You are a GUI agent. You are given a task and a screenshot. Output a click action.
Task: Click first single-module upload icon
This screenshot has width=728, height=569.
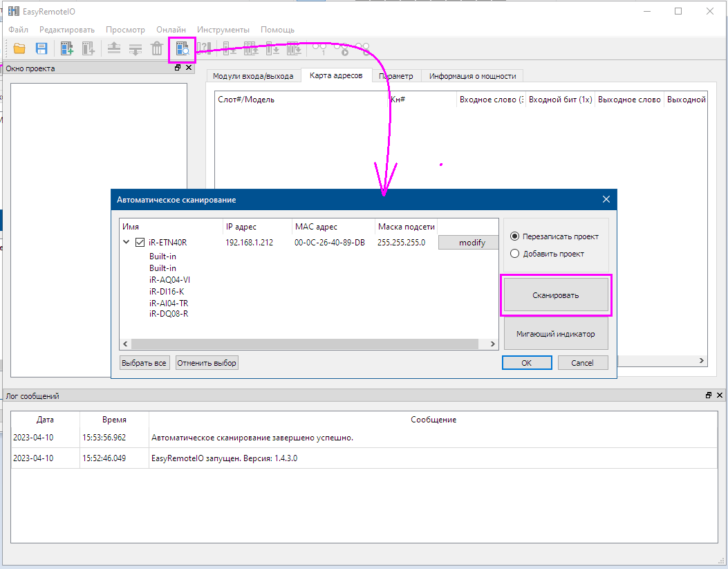(230, 48)
